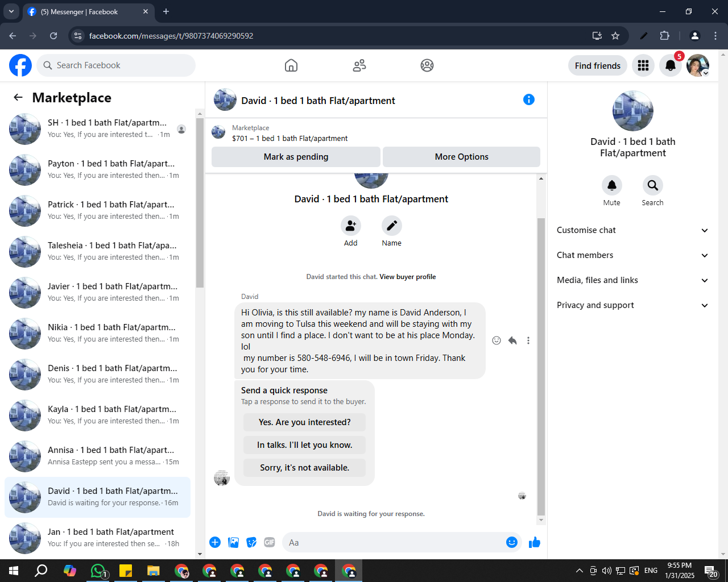Click the Facebook logo icon
The image size is (728, 582).
tap(20, 65)
